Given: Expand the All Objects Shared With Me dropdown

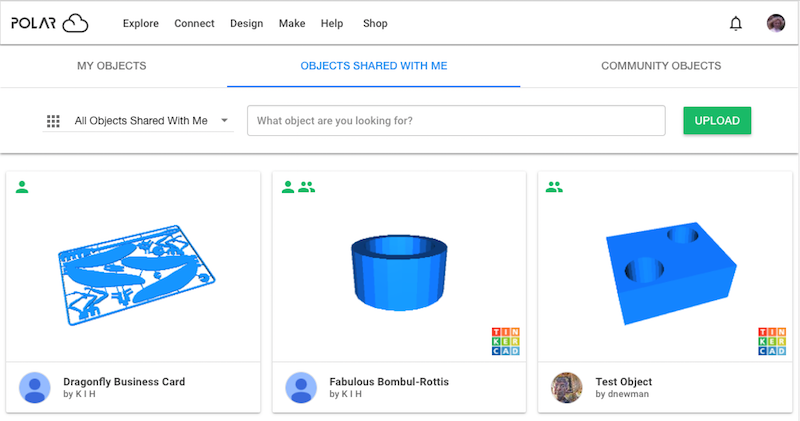Looking at the screenshot, I should (x=138, y=121).
